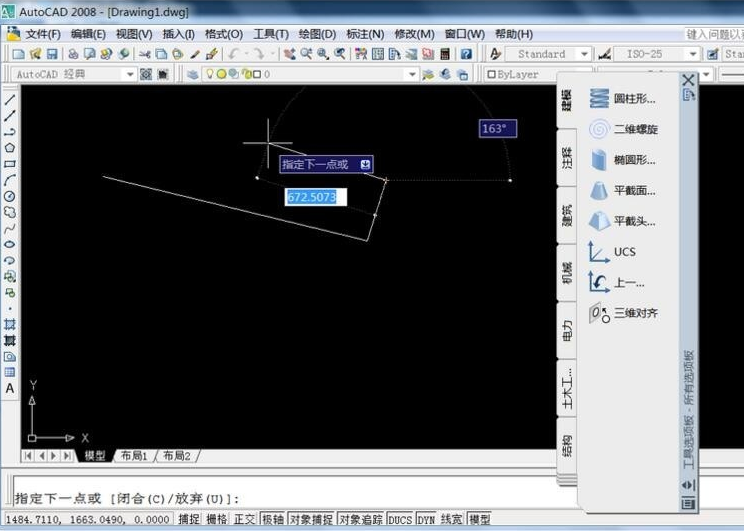Toggle 栅格 (Grid) display in status bar
The width and height of the screenshot is (744, 531).
(217, 520)
